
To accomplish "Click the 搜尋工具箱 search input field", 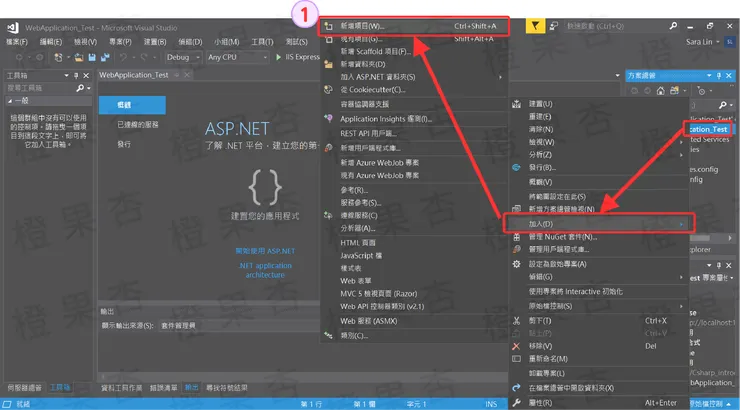I will tap(40, 88).
